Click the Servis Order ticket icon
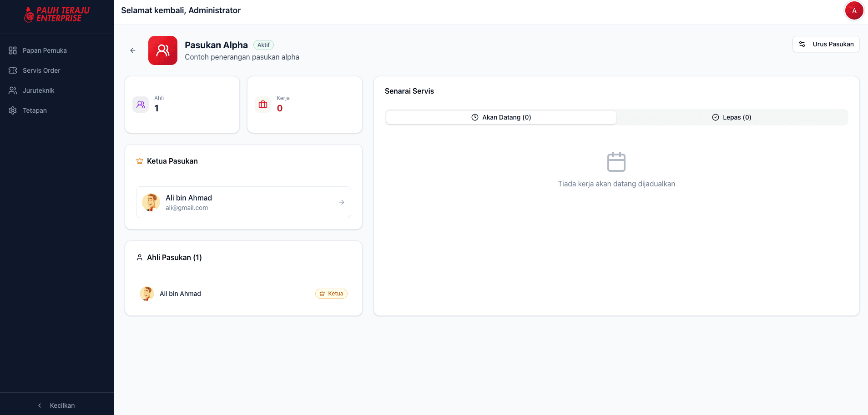Image resolution: width=868 pixels, height=415 pixels. 13,70
